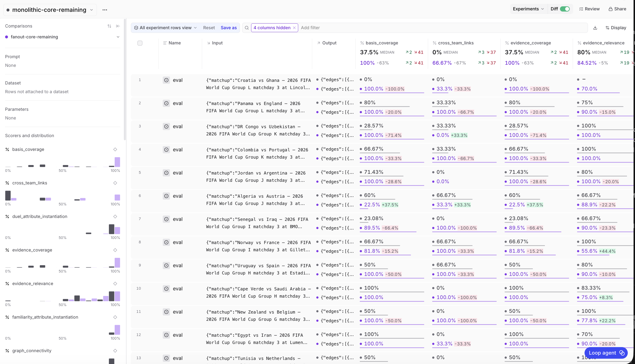Click the evidence_relevance distribution bar at 100%

(x=117, y=296)
